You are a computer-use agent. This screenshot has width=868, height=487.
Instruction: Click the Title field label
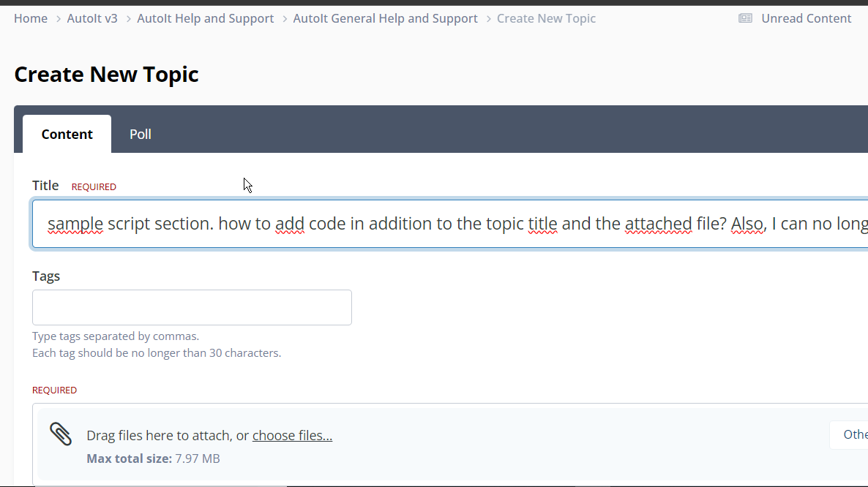coord(45,186)
